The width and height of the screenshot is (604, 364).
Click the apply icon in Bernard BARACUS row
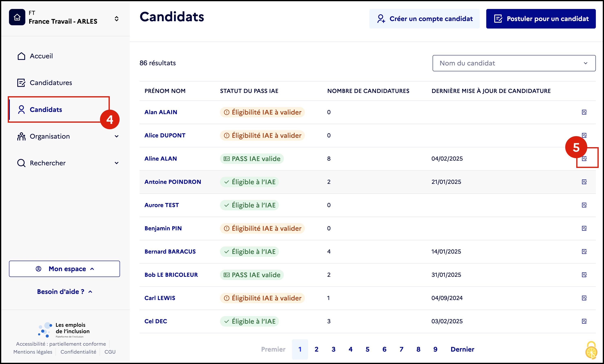[584, 252]
